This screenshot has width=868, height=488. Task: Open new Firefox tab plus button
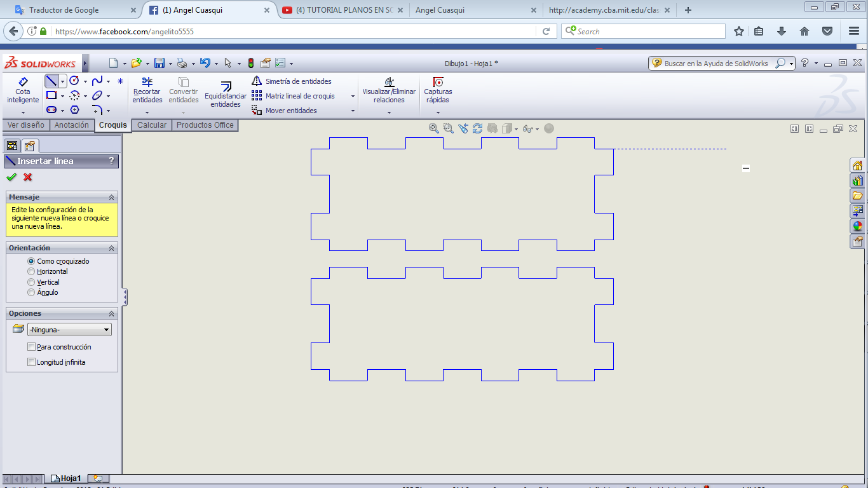688,10
